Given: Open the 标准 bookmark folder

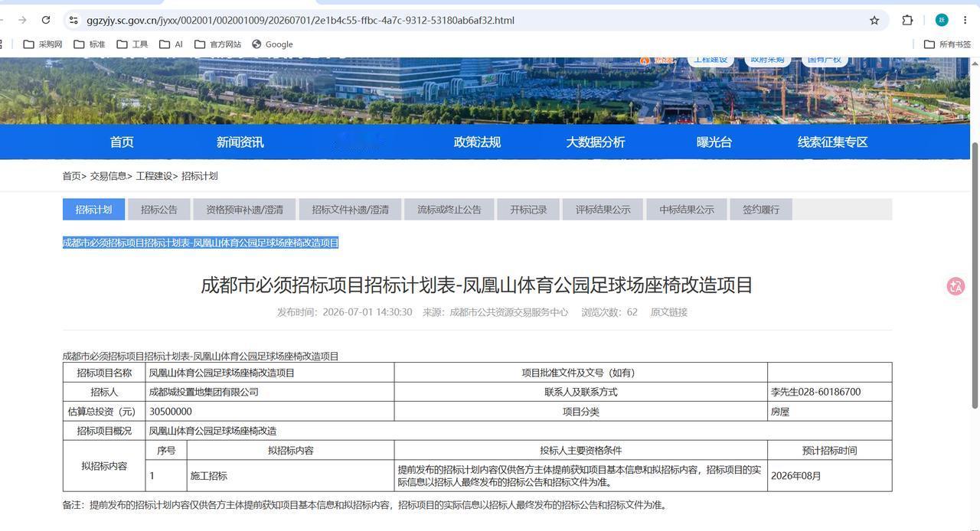Looking at the screenshot, I should click(x=90, y=44).
